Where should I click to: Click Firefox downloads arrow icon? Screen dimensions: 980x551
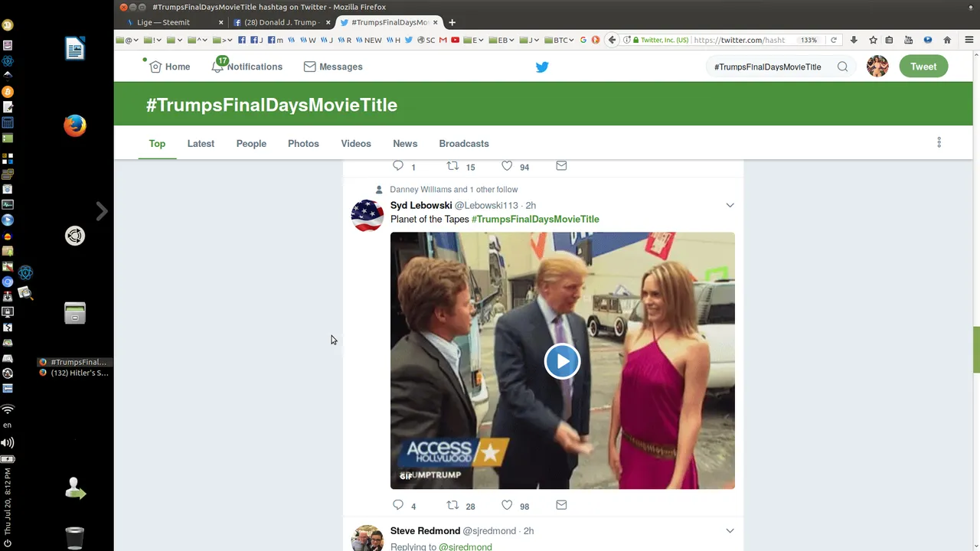click(854, 40)
